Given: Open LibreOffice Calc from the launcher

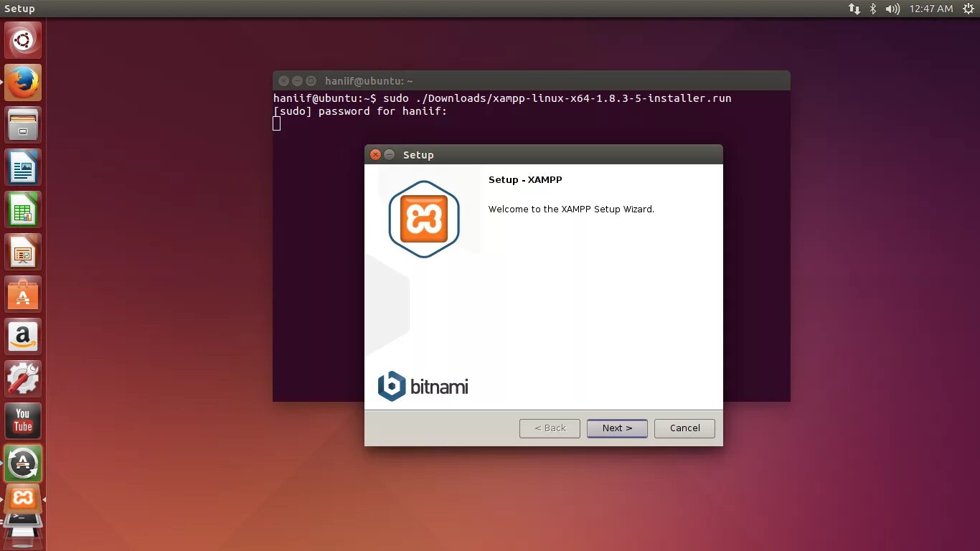Looking at the screenshot, I should pos(23,209).
